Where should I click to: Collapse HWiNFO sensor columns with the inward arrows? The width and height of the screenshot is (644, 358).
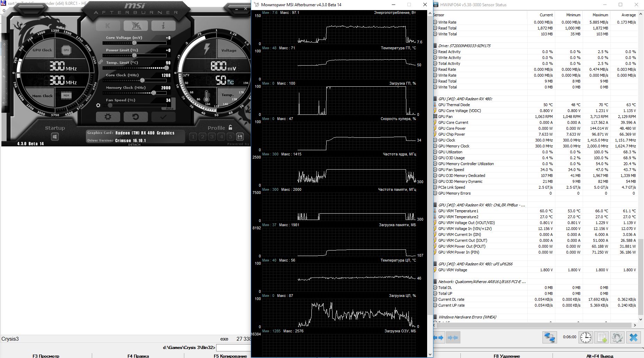pos(452,337)
